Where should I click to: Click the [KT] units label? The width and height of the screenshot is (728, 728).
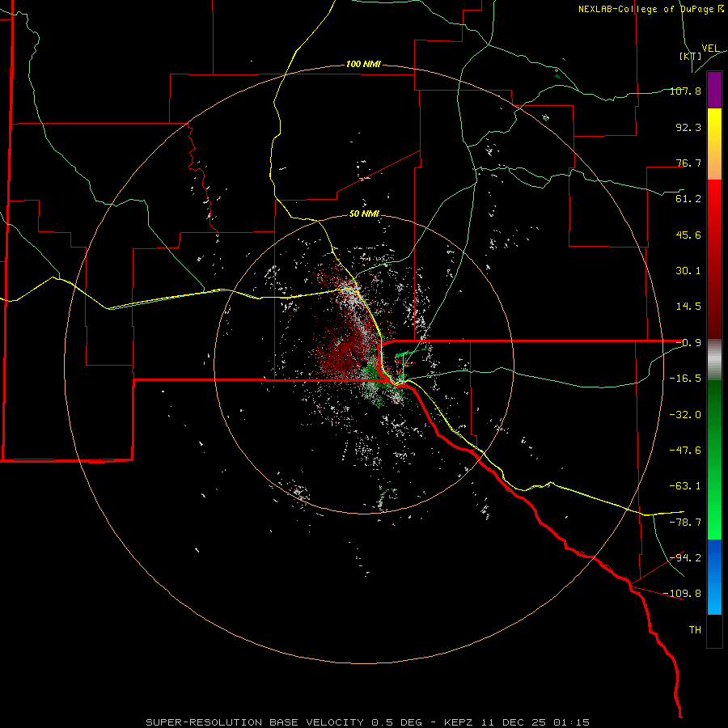click(x=691, y=56)
